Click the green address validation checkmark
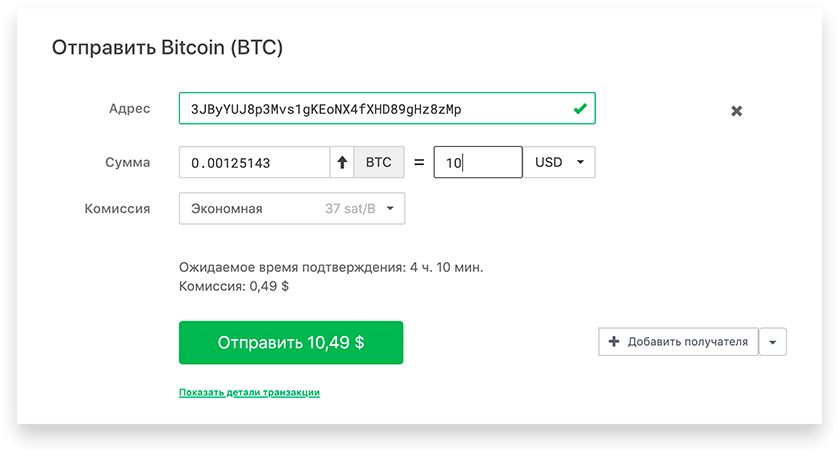The width and height of the screenshot is (839, 453). pos(580,109)
